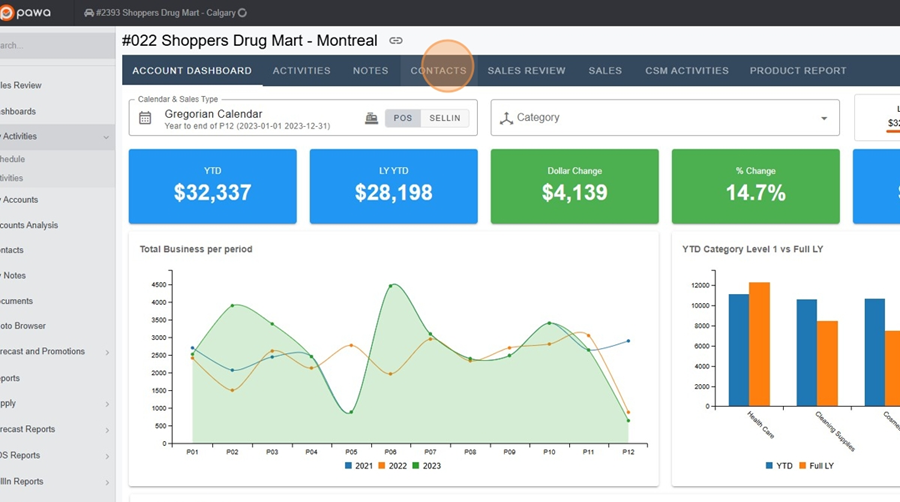Expand the Supply sidebar menu chevron
Image resolution: width=900 pixels, height=502 pixels.
pos(107,404)
